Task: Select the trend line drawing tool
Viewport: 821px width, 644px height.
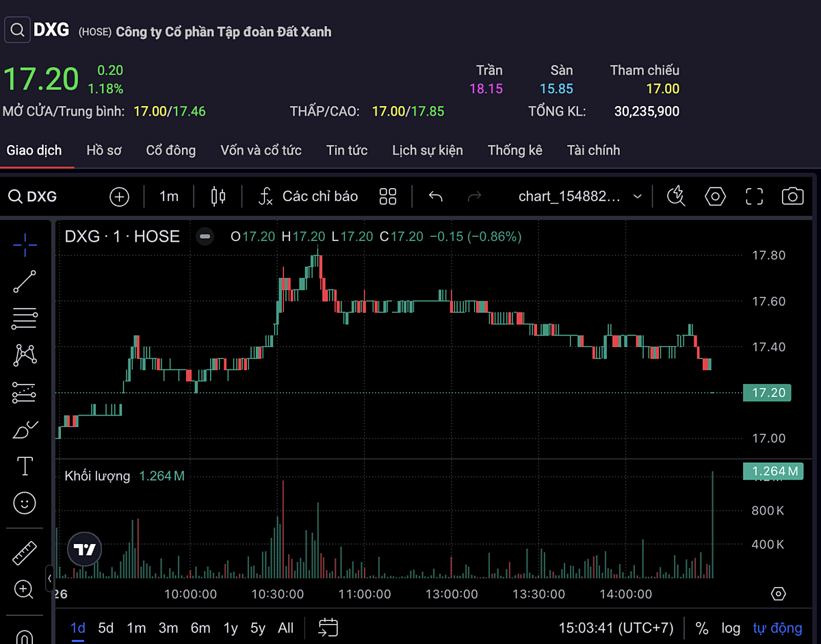Action: (25, 281)
